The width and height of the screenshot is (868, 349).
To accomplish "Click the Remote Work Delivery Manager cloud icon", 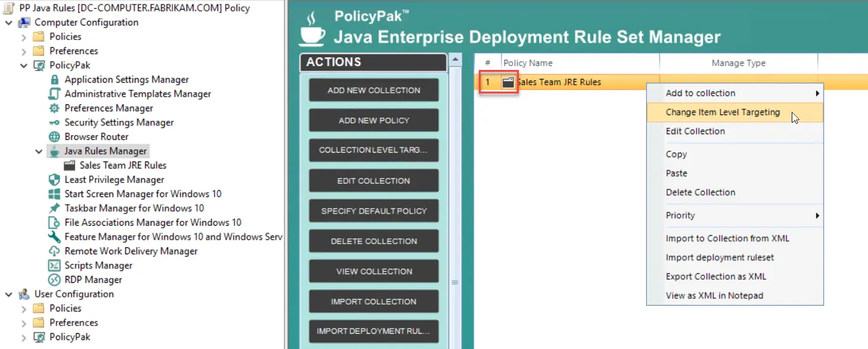I will (x=54, y=251).
